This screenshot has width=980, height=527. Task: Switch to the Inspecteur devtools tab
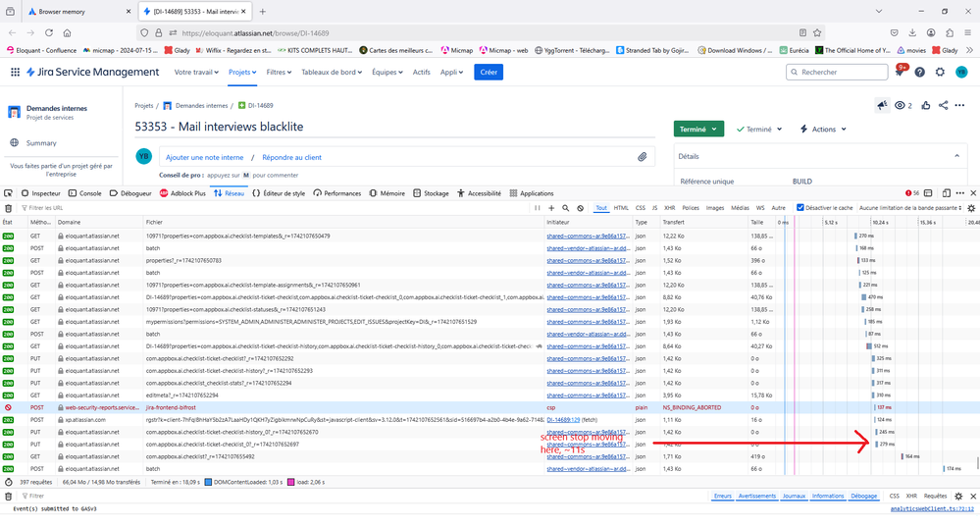coord(40,193)
